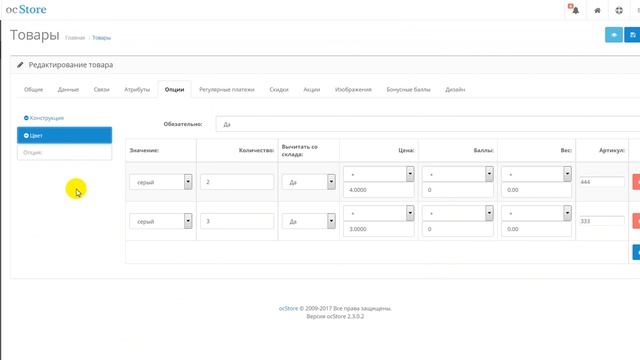This screenshot has width=640, height=360.
Task: Switch to the Данные tab
Action: point(68,89)
